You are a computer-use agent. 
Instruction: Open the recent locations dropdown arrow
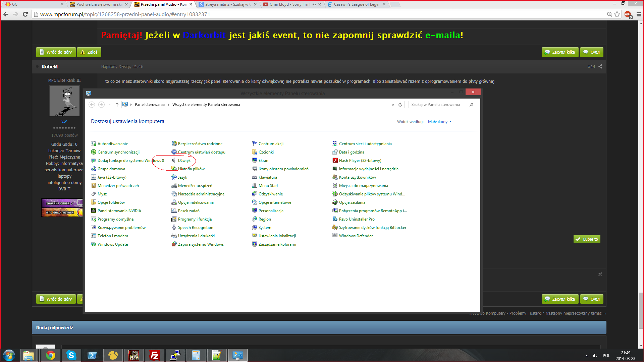click(x=109, y=105)
